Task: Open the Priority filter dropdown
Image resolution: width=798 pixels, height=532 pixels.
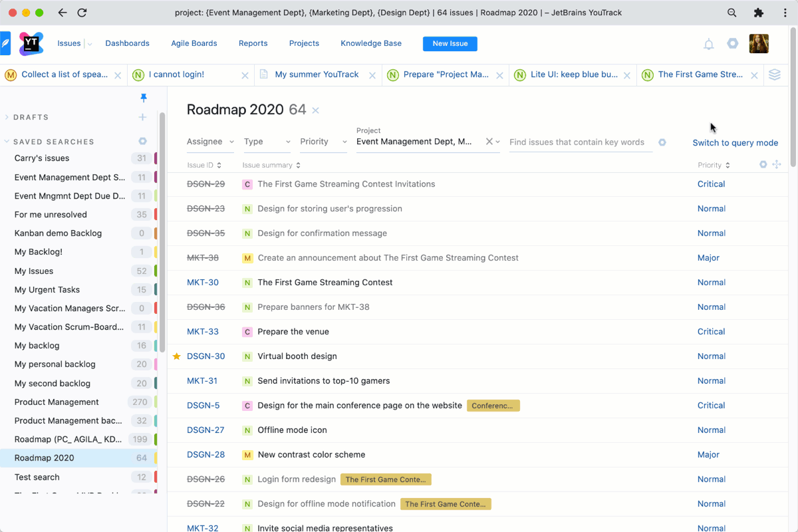Action: pyautogui.click(x=324, y=142)
